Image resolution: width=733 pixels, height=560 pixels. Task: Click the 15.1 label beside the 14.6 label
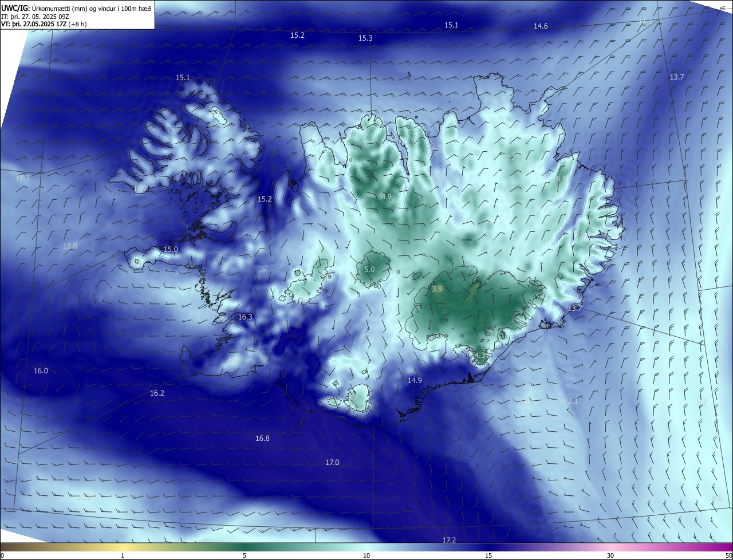(451, 25)
